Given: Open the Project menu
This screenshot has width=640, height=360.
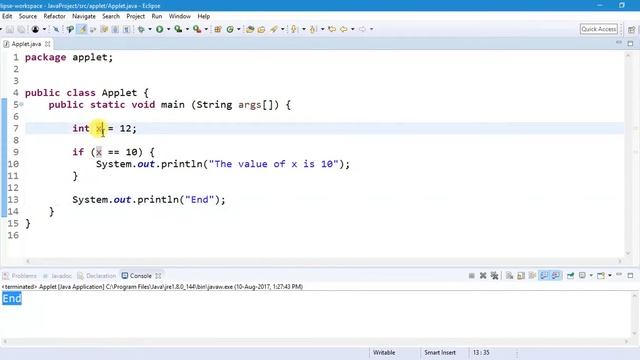Looking at the screenshot, I should point(136,16).
